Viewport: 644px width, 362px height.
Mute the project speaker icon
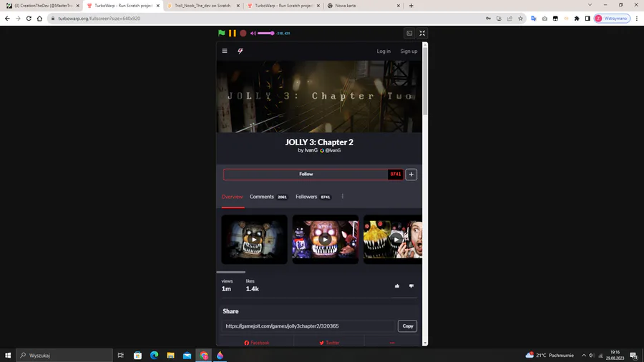click(253, 33)
